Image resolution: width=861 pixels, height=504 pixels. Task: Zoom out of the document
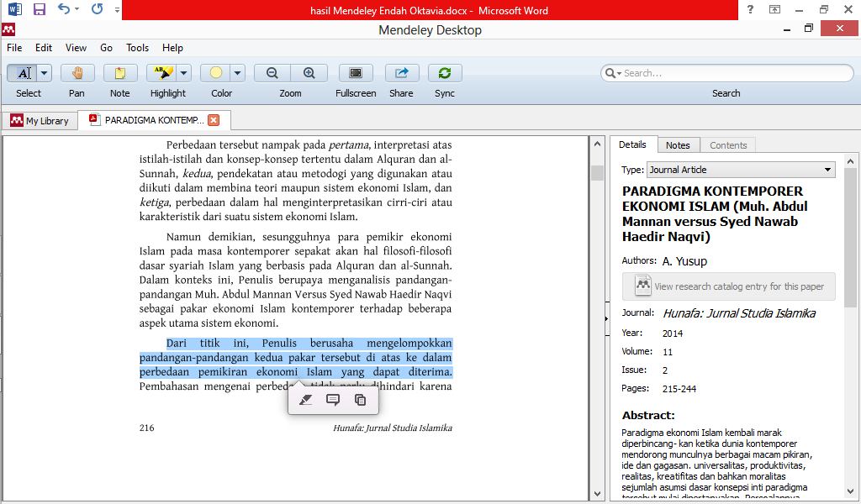(272, 73)
